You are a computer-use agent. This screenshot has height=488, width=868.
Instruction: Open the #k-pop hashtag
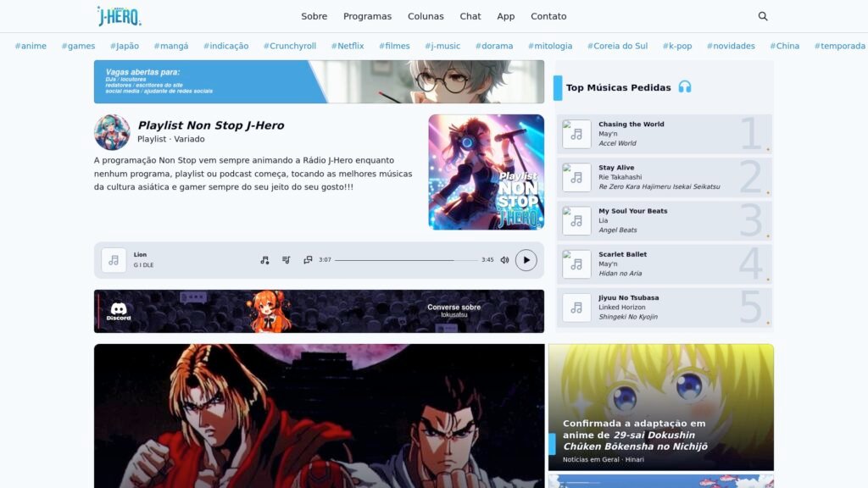677,46
